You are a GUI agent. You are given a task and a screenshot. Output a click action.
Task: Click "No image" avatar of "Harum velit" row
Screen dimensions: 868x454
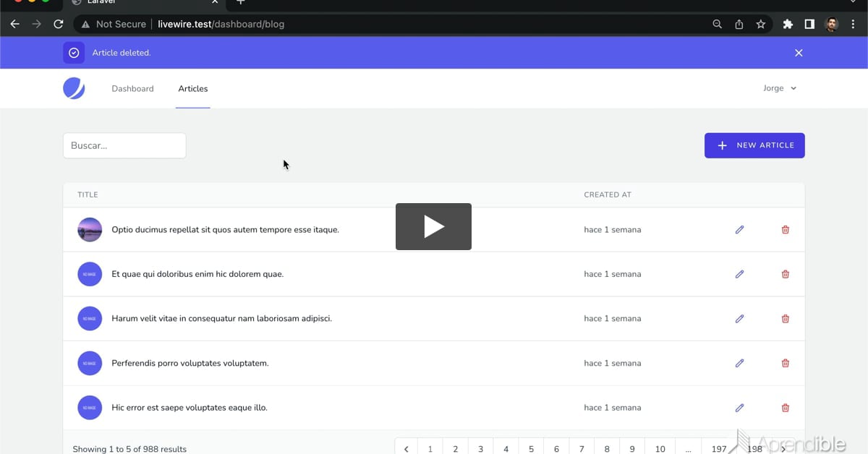pos(90,319)
